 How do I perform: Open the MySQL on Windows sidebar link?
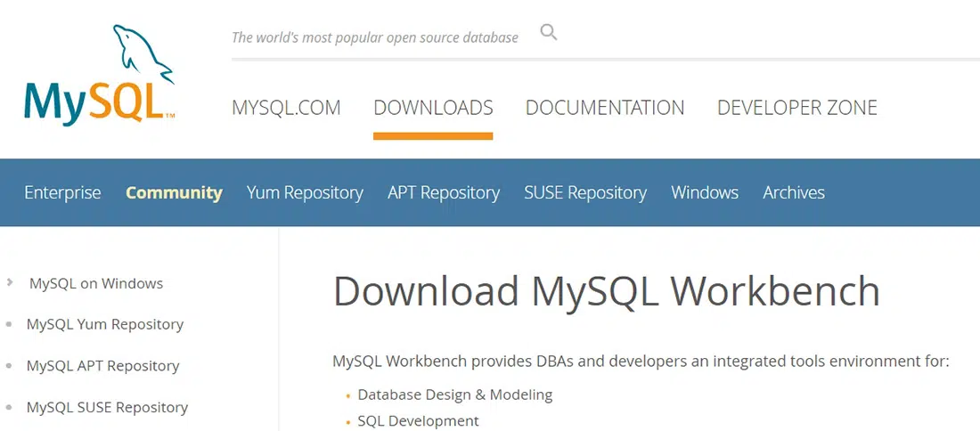pos(96,283)
